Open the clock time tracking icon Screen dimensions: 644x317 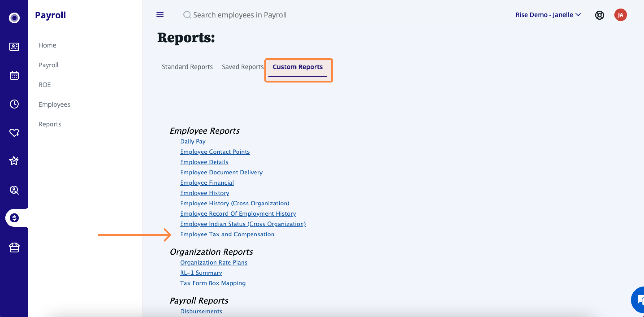[14, 104]
